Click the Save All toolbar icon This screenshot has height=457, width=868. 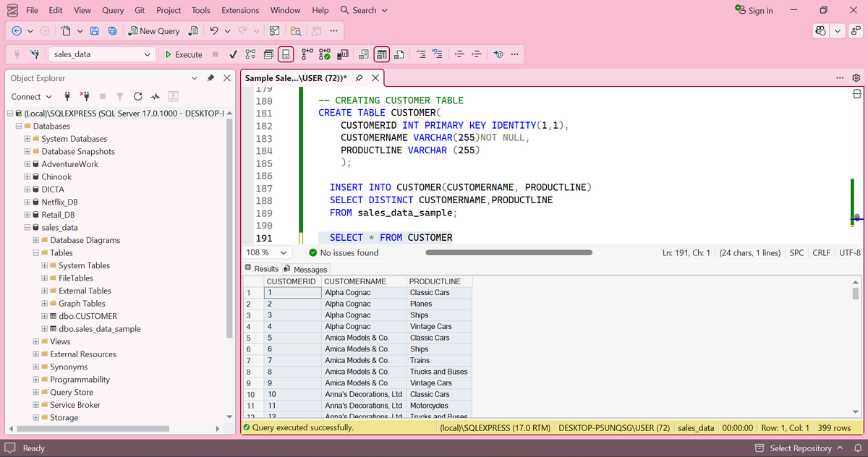pyautogui.click(x=112, y=31)
